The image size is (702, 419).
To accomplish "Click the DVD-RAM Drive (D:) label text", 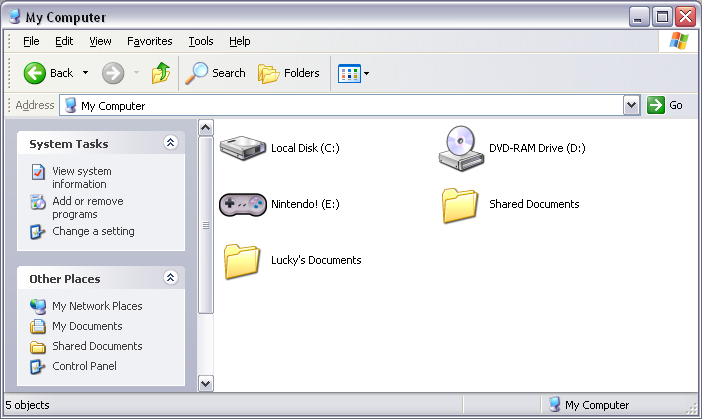I will (537, 148).
